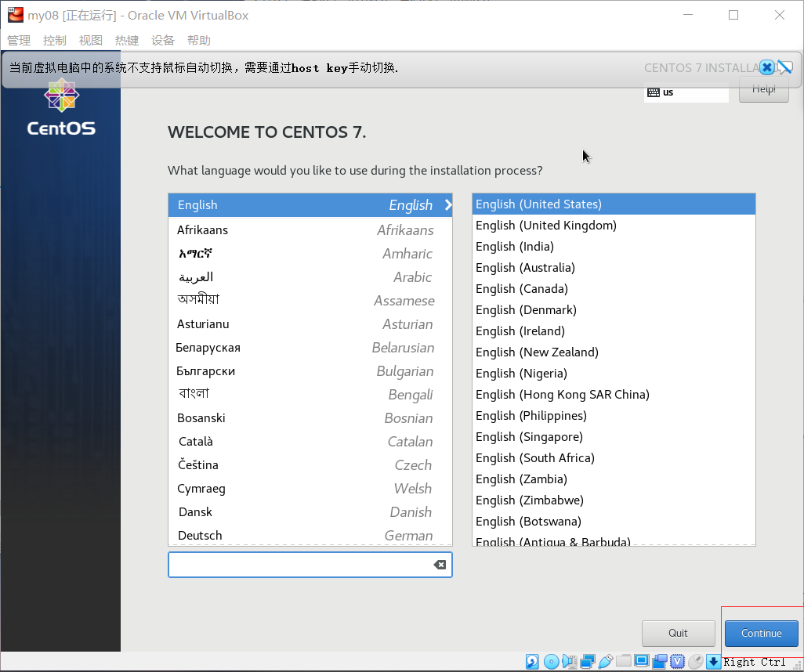Open the 帮助 menu

(x=199, y=41)
